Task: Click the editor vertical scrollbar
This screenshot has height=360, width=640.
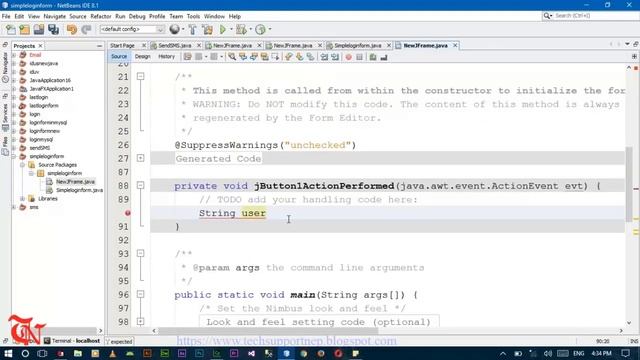Action: point(629,184)
